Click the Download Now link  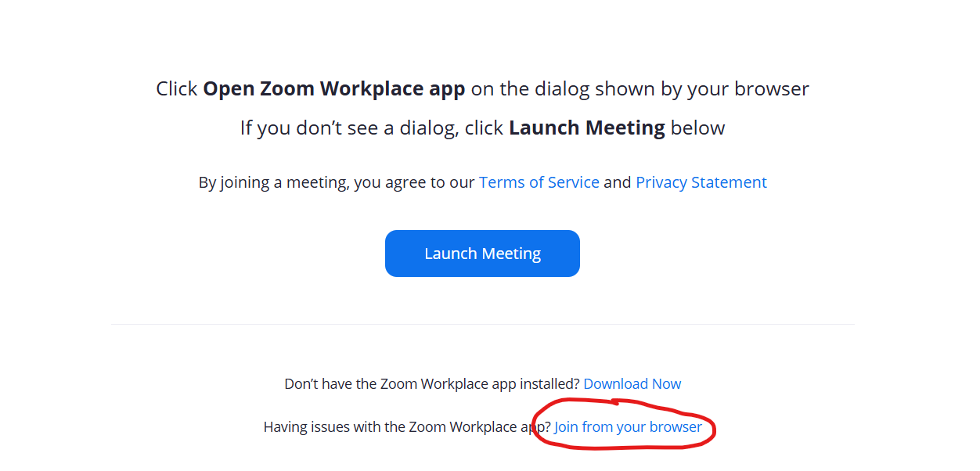[632, 384]
